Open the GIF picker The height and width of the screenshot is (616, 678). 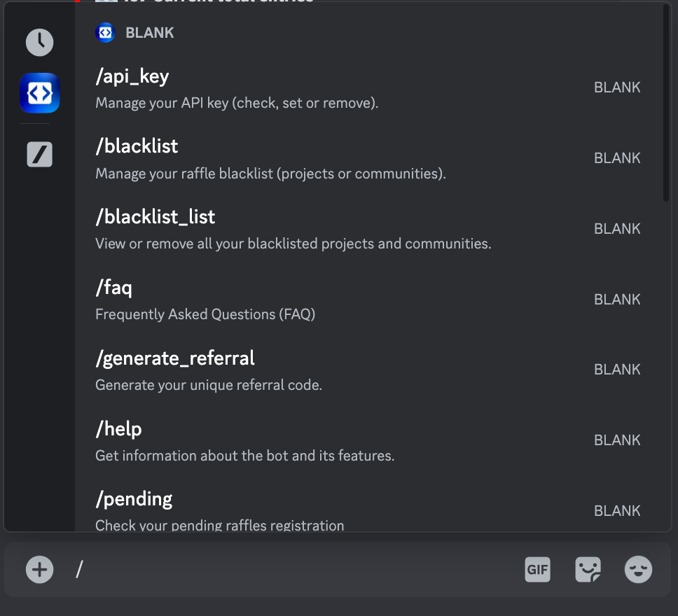(537, 569)
